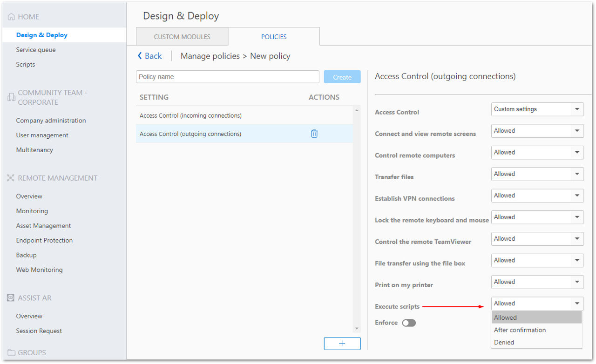Click the Remote Management section icon

tap(12, 178)
